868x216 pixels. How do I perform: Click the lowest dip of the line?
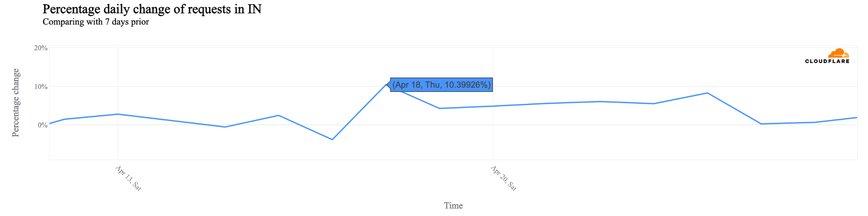[x=332, y=139]
